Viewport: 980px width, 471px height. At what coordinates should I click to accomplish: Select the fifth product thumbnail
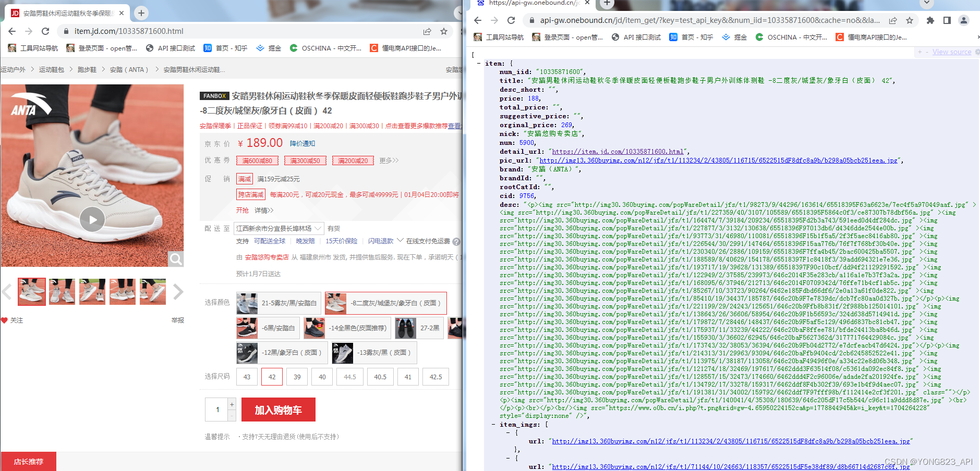(x=153, y=292)
